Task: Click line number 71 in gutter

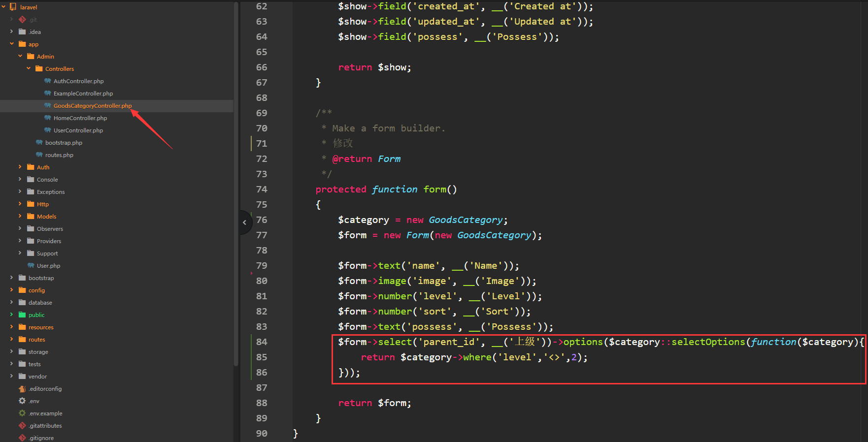Action: pos(262,143)
